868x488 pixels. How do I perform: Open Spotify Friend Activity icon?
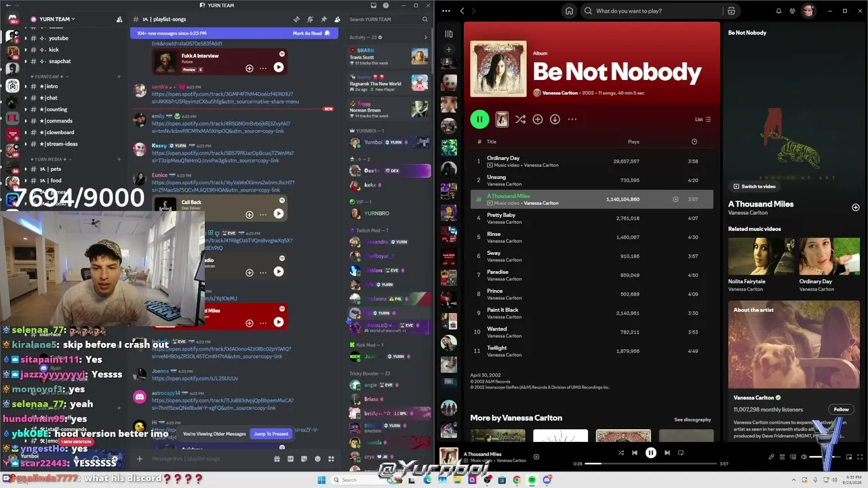pos(792,11)
